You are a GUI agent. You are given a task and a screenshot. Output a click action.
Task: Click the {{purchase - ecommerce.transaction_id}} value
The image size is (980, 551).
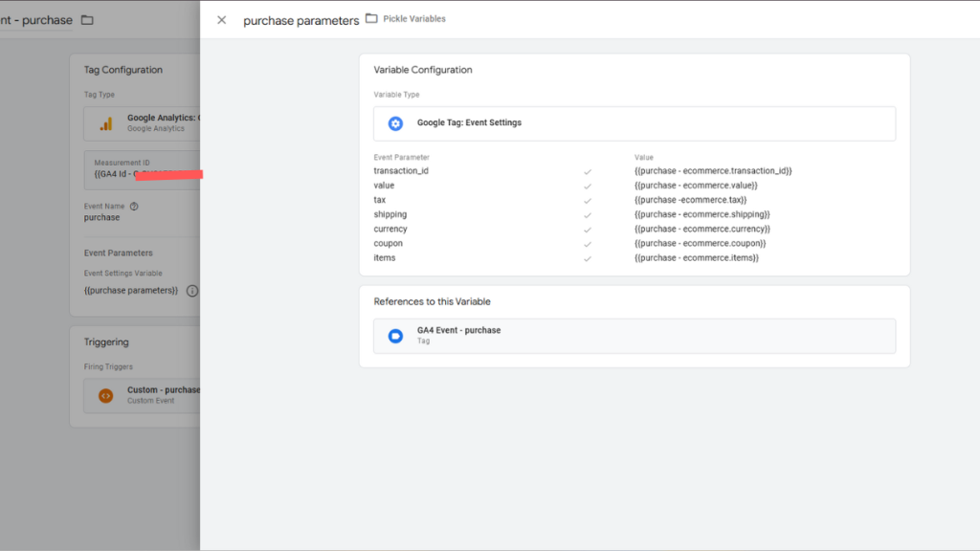(x=713, y=170)
